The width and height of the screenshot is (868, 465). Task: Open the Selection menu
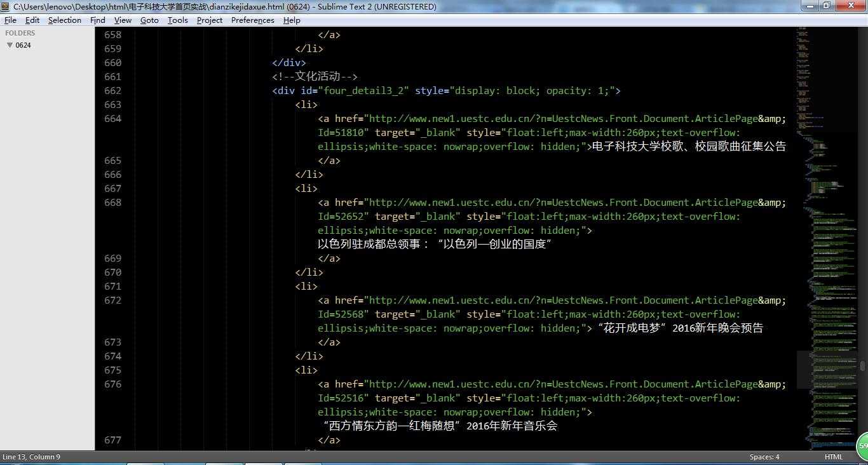[65, 20]
